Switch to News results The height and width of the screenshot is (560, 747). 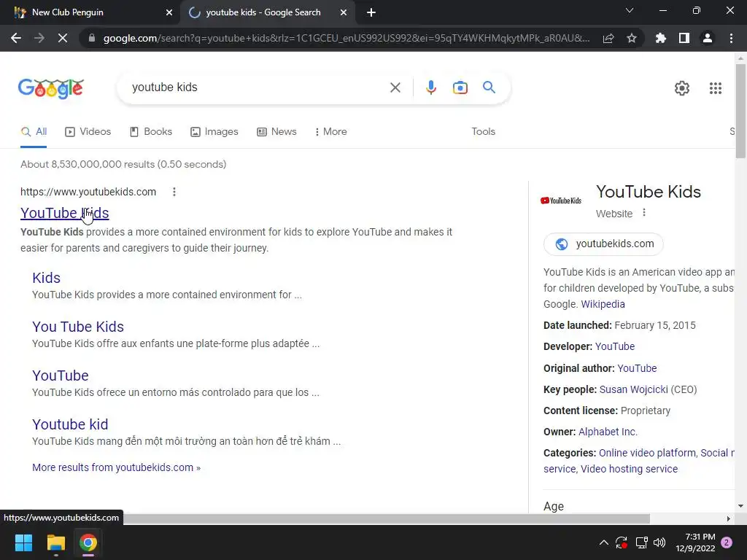coord(276,132)
